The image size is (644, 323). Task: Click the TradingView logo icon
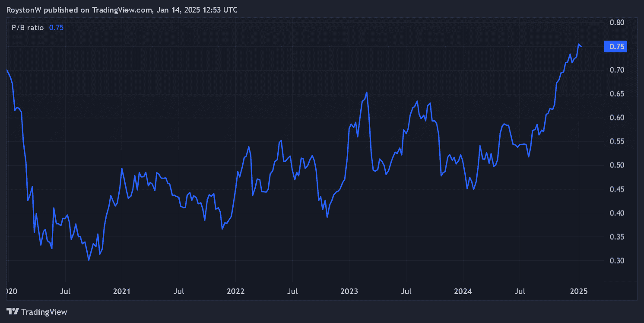pyautogui.click(x=13, y=311)
